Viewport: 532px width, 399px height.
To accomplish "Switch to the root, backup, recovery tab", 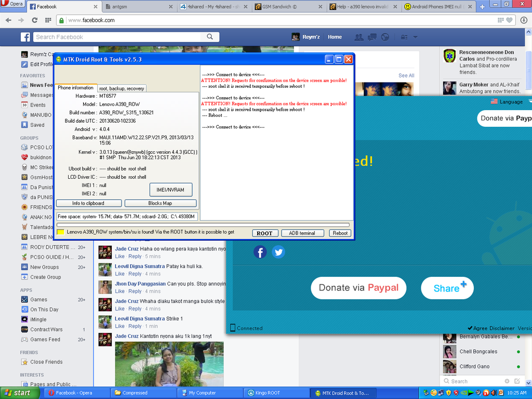I will point(122,88).
